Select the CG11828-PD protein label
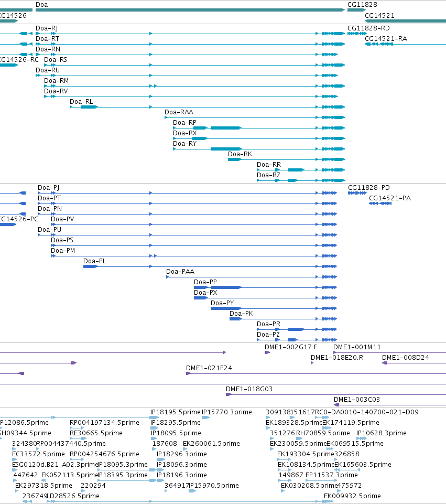The height and width of the screenshot is (504, 446). 369,188
